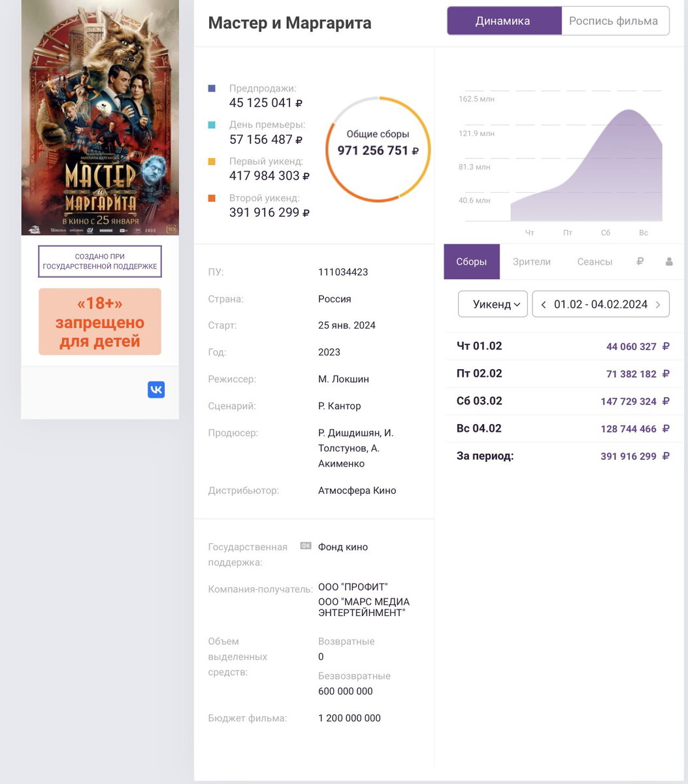The image size is (688, 784).
Task: Click ООО "МАРС МЕДИА ЭНТЕРТЕЙНМЕНТ" company
Action: click(364, 608)
